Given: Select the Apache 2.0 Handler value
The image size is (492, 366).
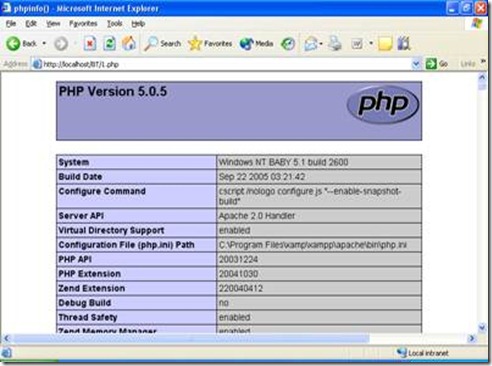Looking at the screenshot, I should click(257, 216).
